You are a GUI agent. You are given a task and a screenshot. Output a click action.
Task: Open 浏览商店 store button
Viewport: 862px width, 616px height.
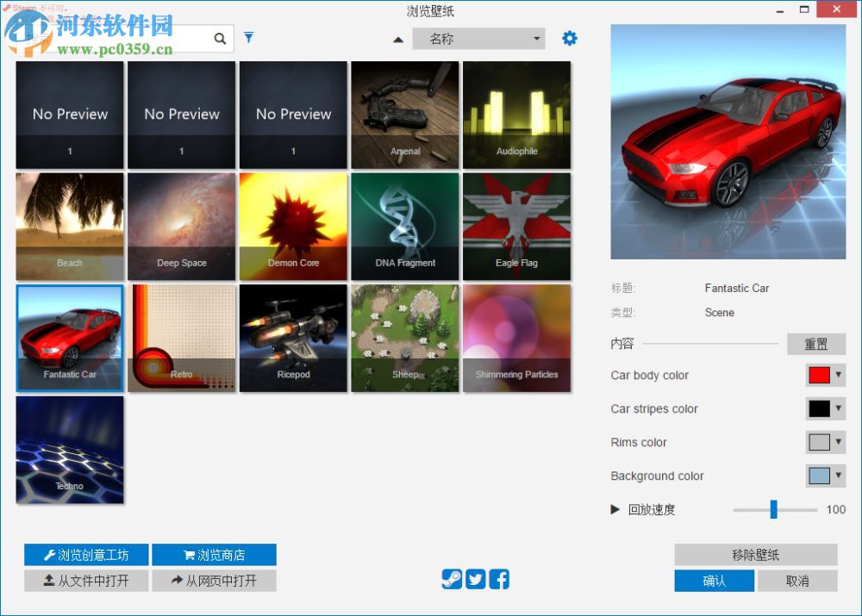pos(214,555)
